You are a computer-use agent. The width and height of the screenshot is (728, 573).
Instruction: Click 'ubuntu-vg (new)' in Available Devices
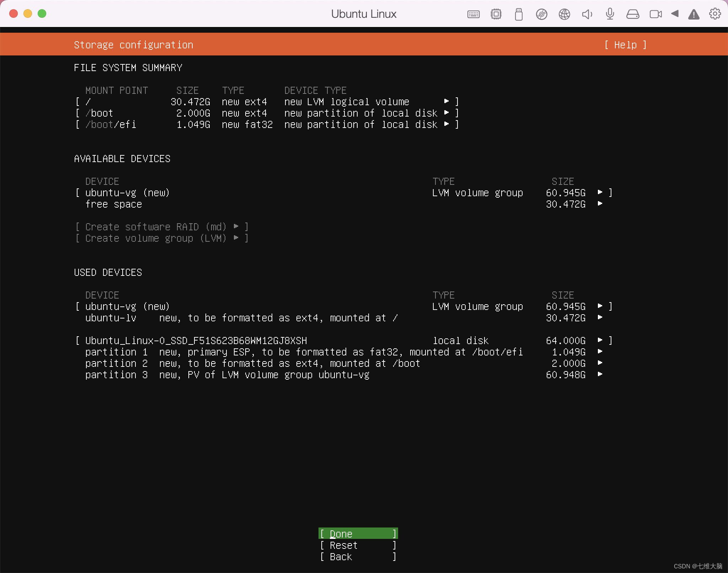coord(127,193)
